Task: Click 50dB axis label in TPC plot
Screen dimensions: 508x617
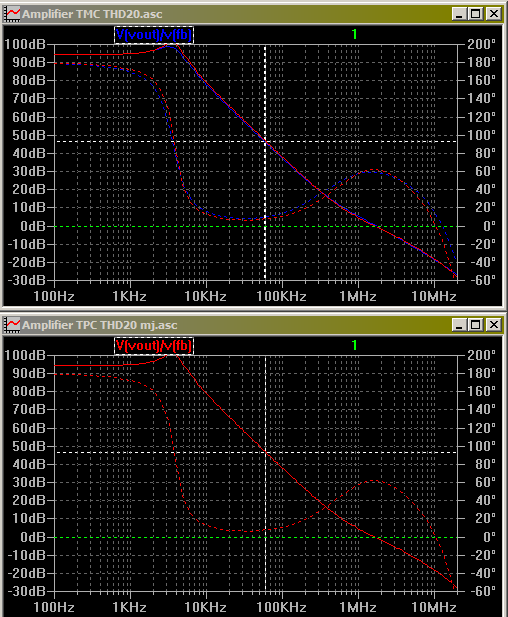Action: [29, 446]
